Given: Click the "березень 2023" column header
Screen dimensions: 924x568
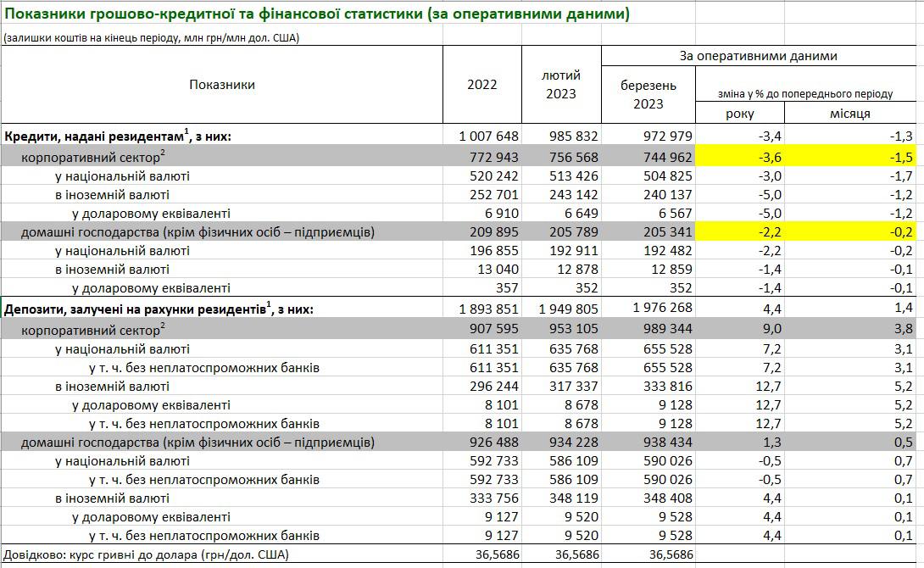Looking at the screenshot, I should point(648,94).
